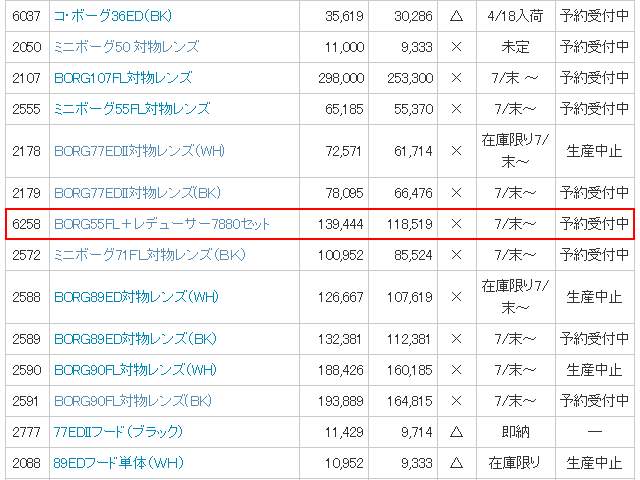Screen dimensions: 640x480
Task: Open the コ・ボーグ36ED(BK) product link
Action: [x=113, y=16]
